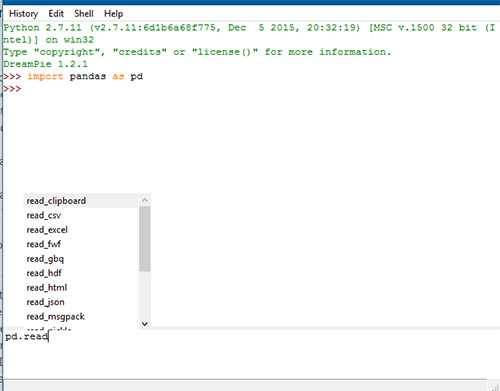Select read_hdf autocomplete entry

pyautogui.click(x=82, y=273)
